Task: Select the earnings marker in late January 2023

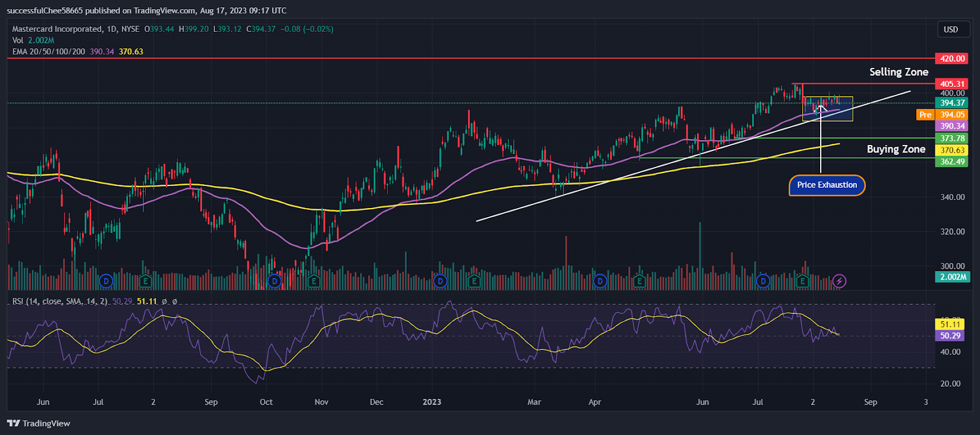Action: (473, 281)
